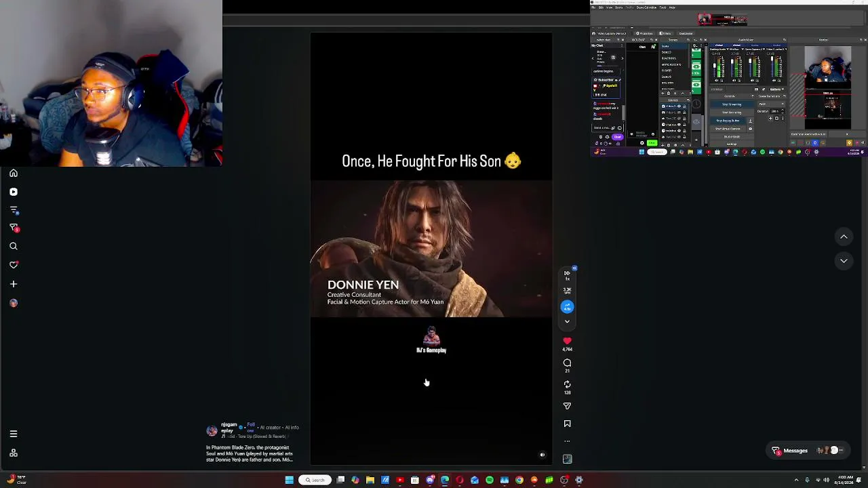Open the njsgameplay creator avatar
This screenshot has width=868, height=488.
click(212, 431)
